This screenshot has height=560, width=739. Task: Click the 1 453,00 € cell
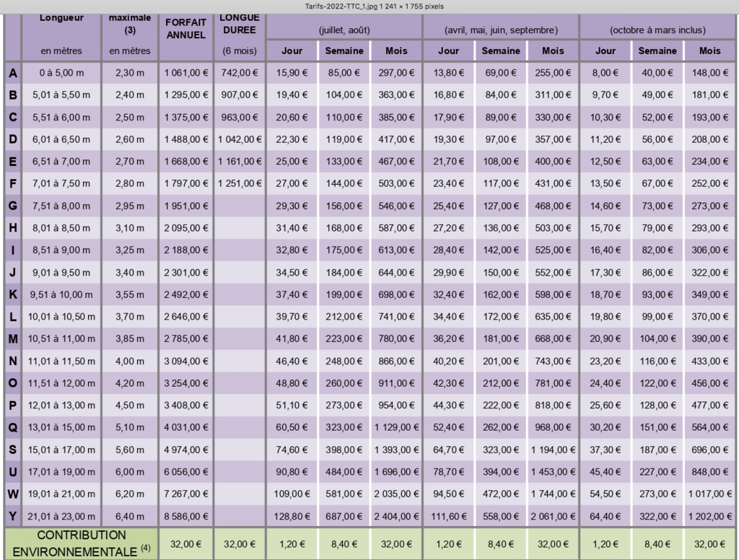click(x=553, y=472)
